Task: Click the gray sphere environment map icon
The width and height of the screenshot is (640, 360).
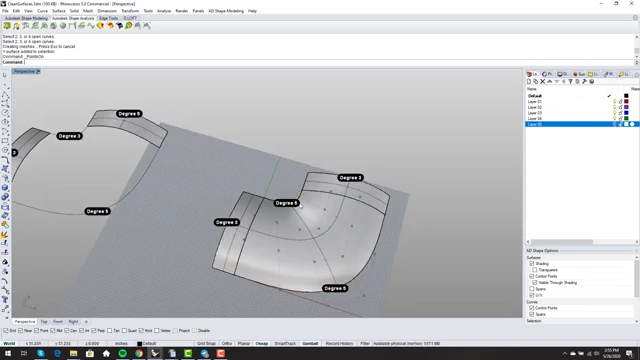Action: pyautogui.click(x=63, y=26)
